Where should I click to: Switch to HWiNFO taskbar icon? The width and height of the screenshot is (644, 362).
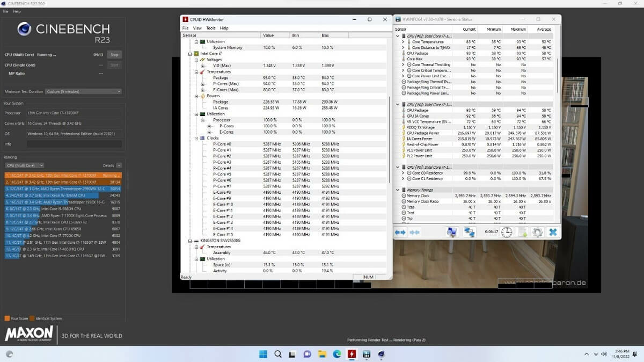click(367, 354)
